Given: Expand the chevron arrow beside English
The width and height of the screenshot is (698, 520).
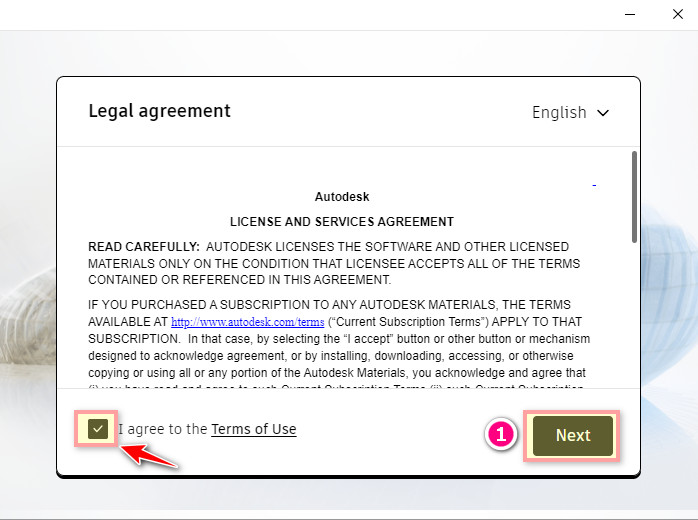Looking at the screenshot, I should pyautogui.click(x=603, y=113).
